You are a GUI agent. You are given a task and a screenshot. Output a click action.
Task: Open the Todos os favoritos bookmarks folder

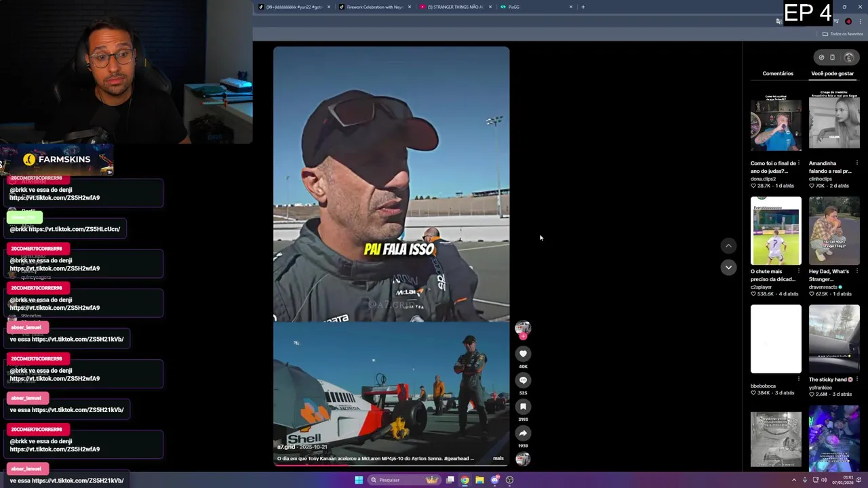tap(843, 34)
